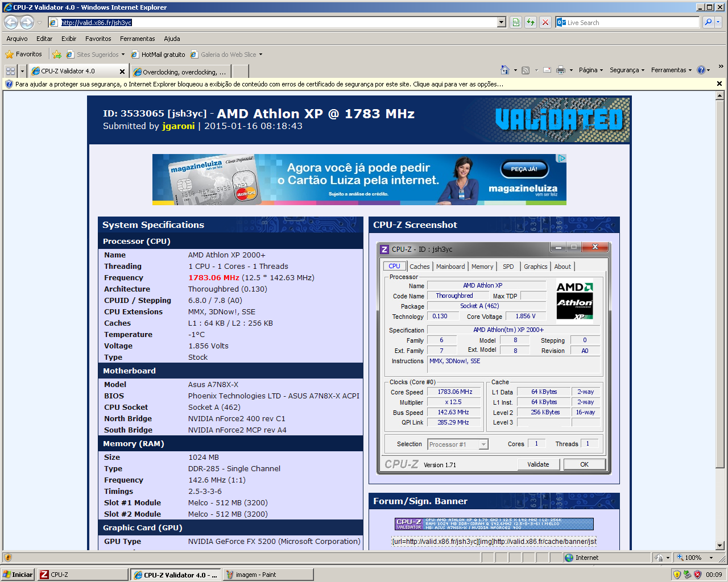The height and width of the screenshot is (582, 728).
Task: Open Favoritos in the menu bar
Action: [x=98, y=39]
